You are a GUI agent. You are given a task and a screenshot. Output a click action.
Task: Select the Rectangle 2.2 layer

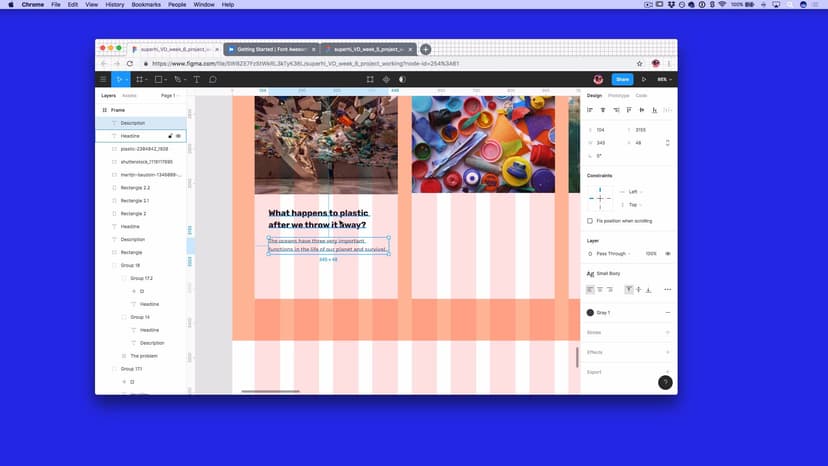[x=135, y=188]
